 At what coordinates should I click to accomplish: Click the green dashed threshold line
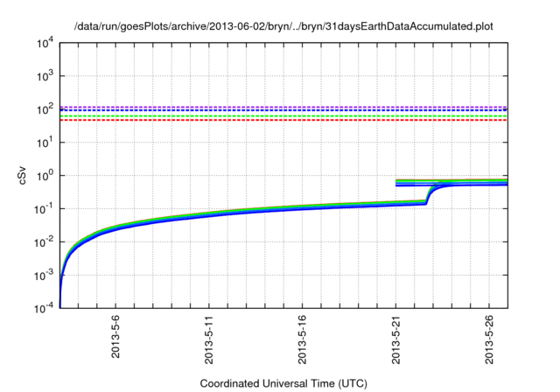click(x=283, y=116)
